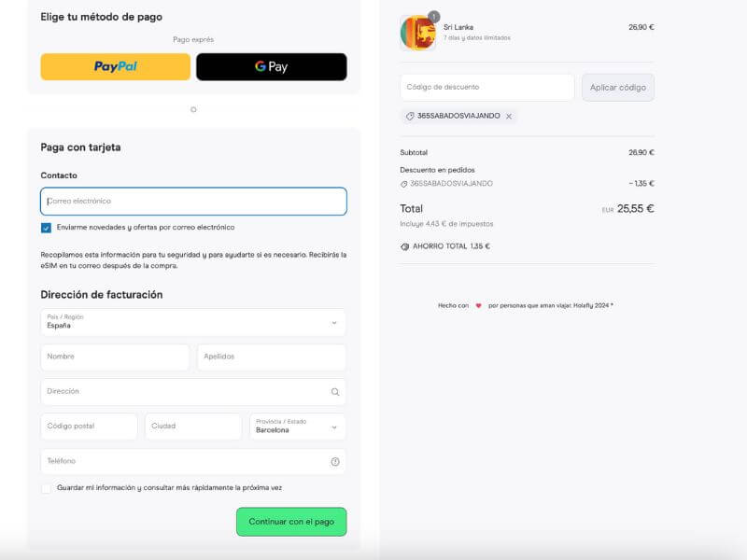Click Continuar con el pago button

coord(291,522)
